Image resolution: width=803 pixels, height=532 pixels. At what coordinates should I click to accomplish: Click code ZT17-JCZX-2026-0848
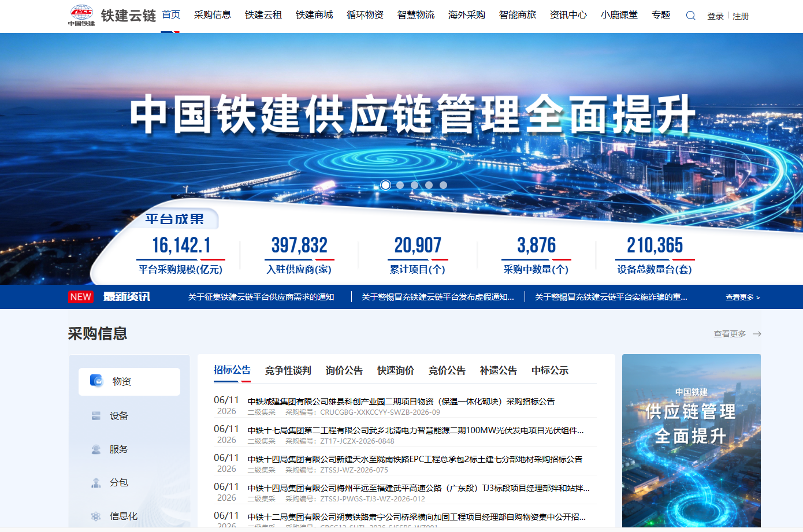(x=357, y=441)
